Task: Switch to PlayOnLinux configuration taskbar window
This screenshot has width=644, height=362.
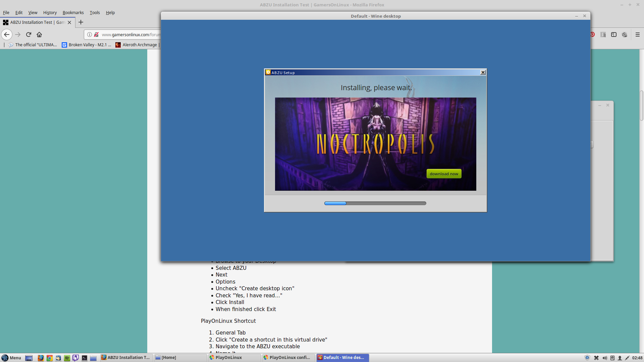Action: 288,358
